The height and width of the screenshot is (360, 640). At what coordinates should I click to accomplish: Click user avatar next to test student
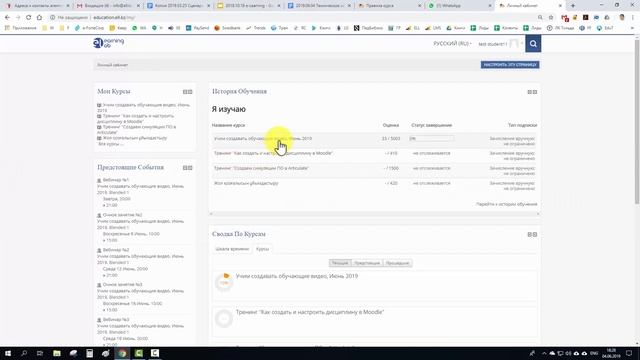[514, 44]
